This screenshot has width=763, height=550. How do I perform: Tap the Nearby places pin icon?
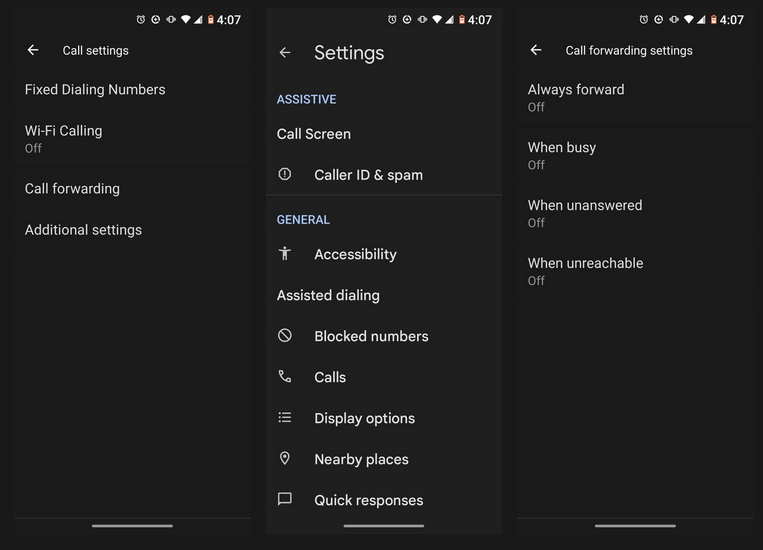pyautogui.click(x=285, y=459)
